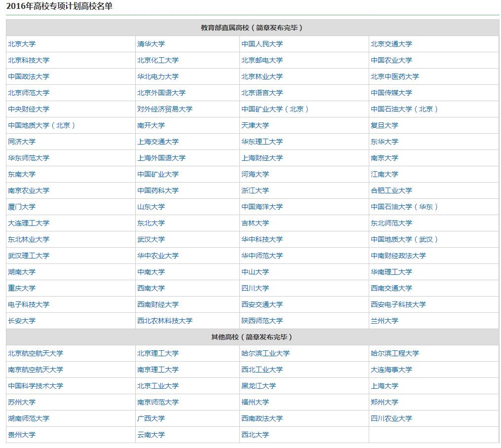Open 上海交通大学
Image resolution: width=501 pixels, height=448 pixels.
pos(158,142)
